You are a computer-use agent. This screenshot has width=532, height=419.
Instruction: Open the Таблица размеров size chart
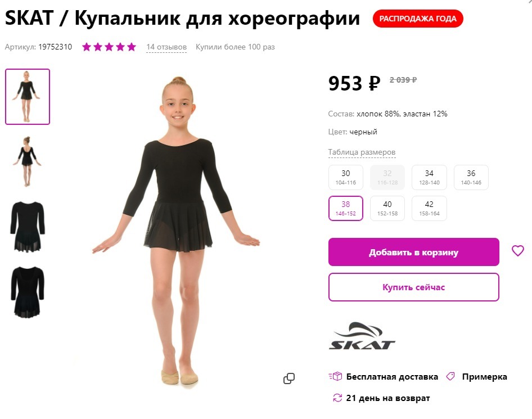tap(362, 152)
